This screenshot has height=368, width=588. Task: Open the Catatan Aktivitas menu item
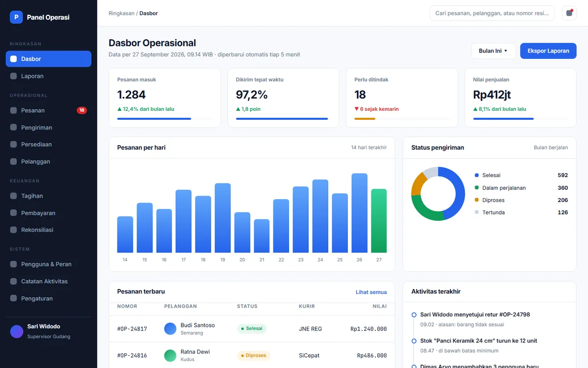pyautogui.click(x=49, y=281)
